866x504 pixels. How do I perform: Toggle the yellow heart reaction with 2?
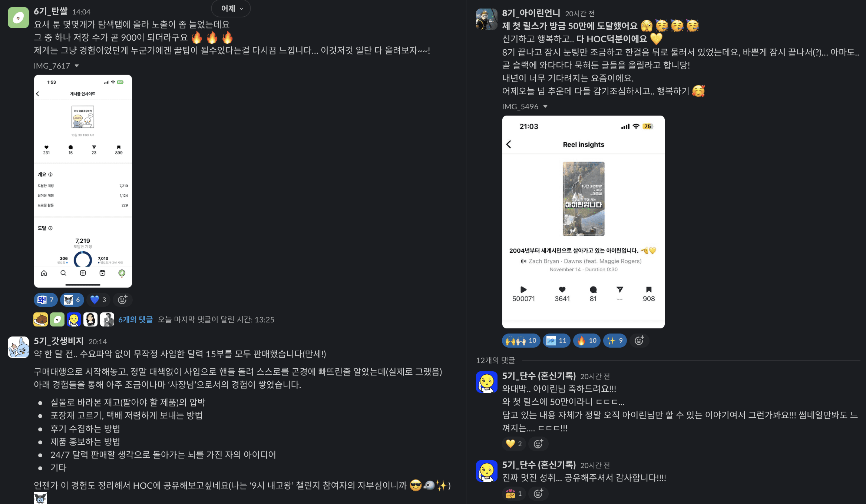pyautogui.click(x=514, y=444)
